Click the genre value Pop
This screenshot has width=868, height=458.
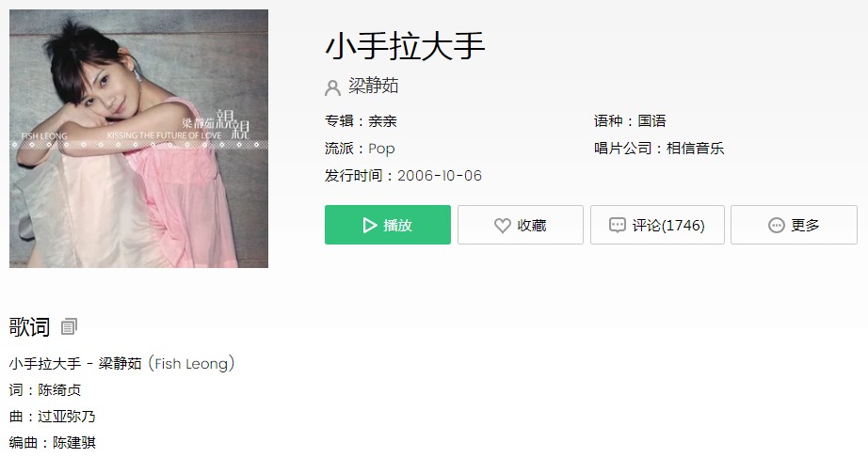381,149
